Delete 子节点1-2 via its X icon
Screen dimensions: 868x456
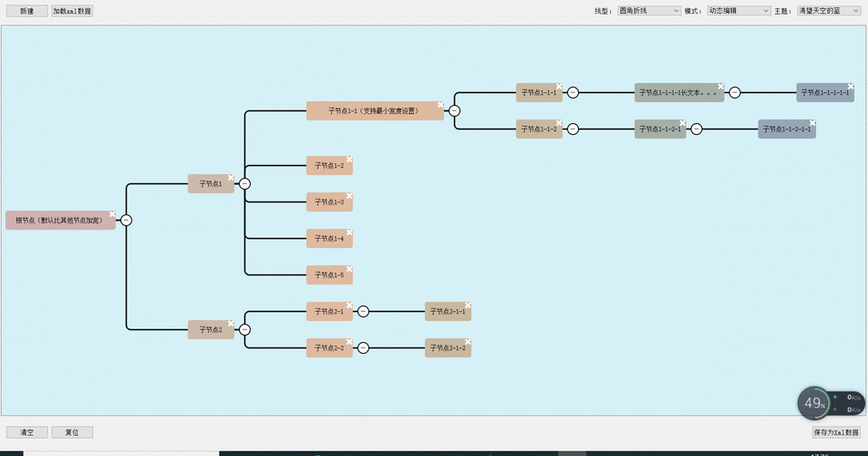click(x=349, y=160)
